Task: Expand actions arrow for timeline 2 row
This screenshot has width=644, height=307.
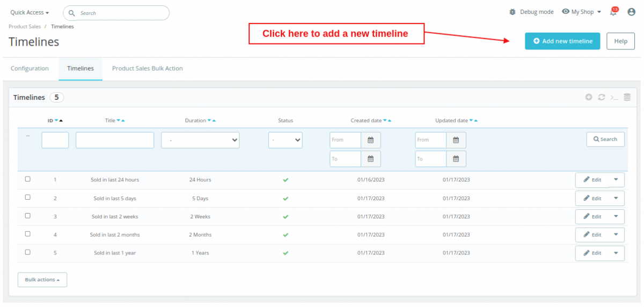Action: point(616,198)
